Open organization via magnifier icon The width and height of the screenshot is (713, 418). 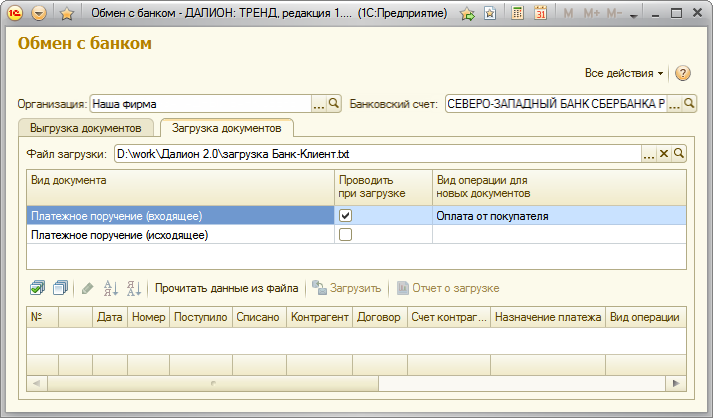click(334, 104)
